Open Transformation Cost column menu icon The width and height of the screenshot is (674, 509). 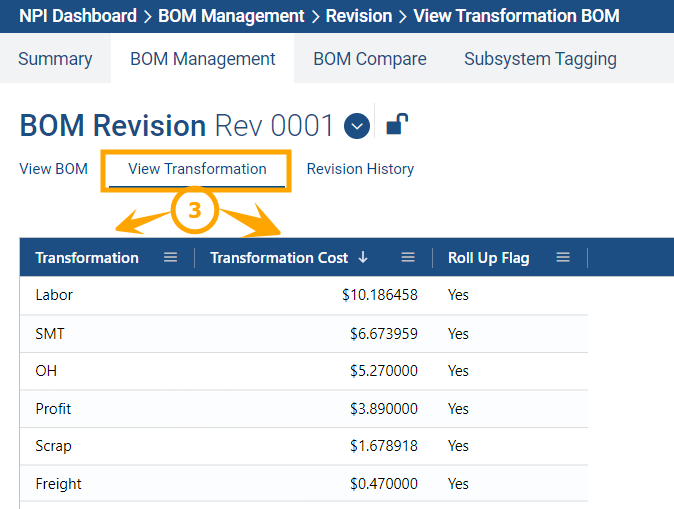[408, 258]
